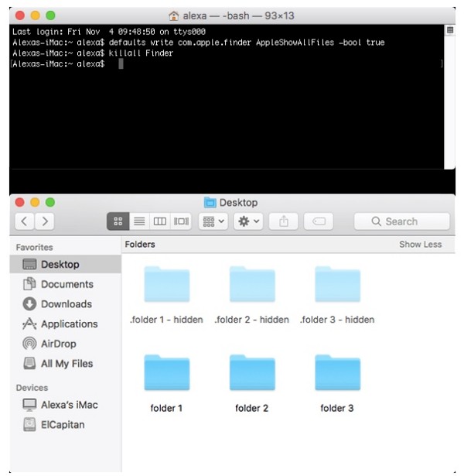Click the '.folder 1 - hidden' name label
The height and width of the screenshot is (476, 464).
point(166,320)
